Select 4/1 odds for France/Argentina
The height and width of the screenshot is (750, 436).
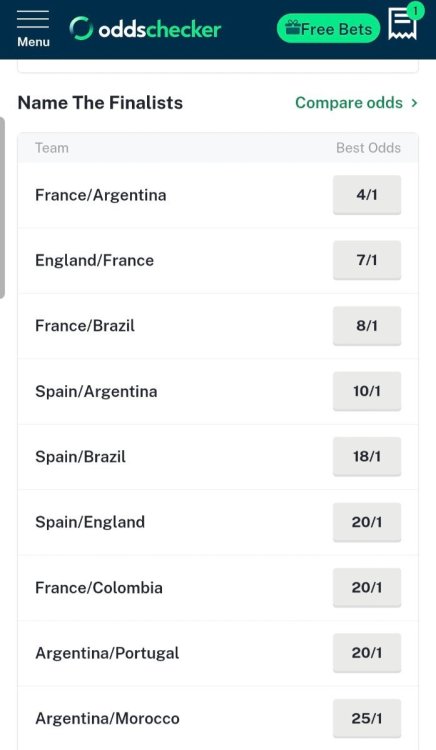pos(367,195)
